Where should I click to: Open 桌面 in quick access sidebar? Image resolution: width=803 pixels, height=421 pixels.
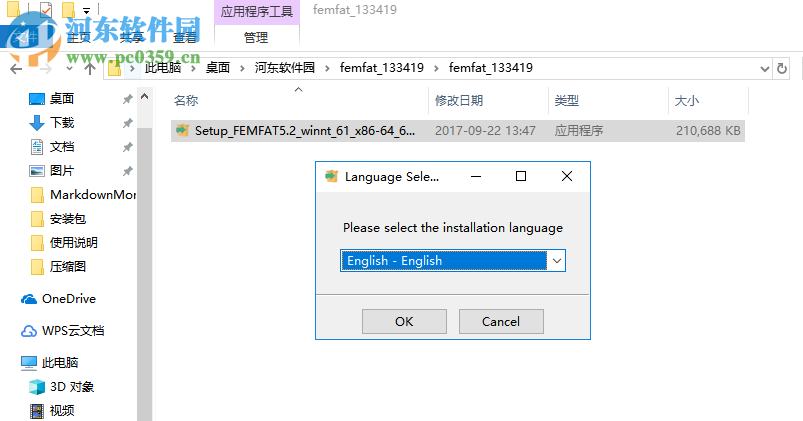pos(62,98)
